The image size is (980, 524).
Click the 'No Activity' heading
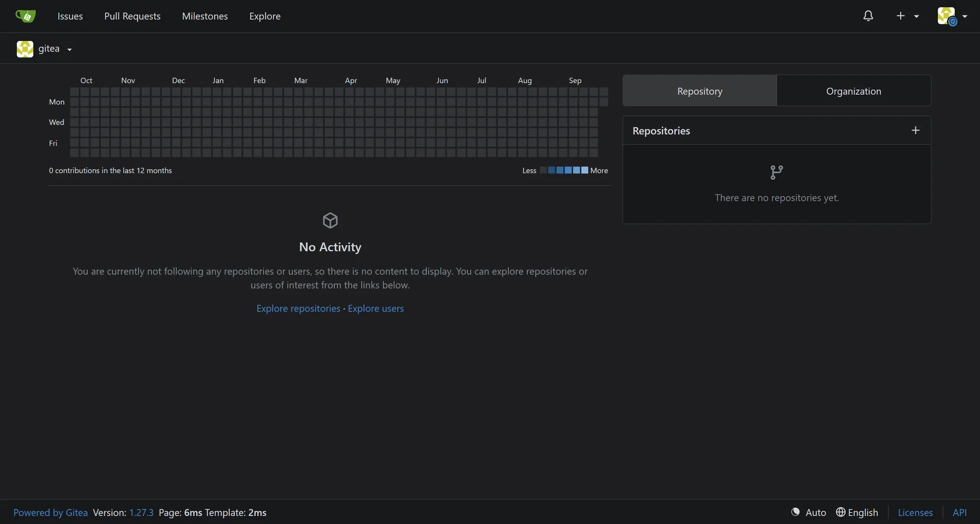(330, 247)
